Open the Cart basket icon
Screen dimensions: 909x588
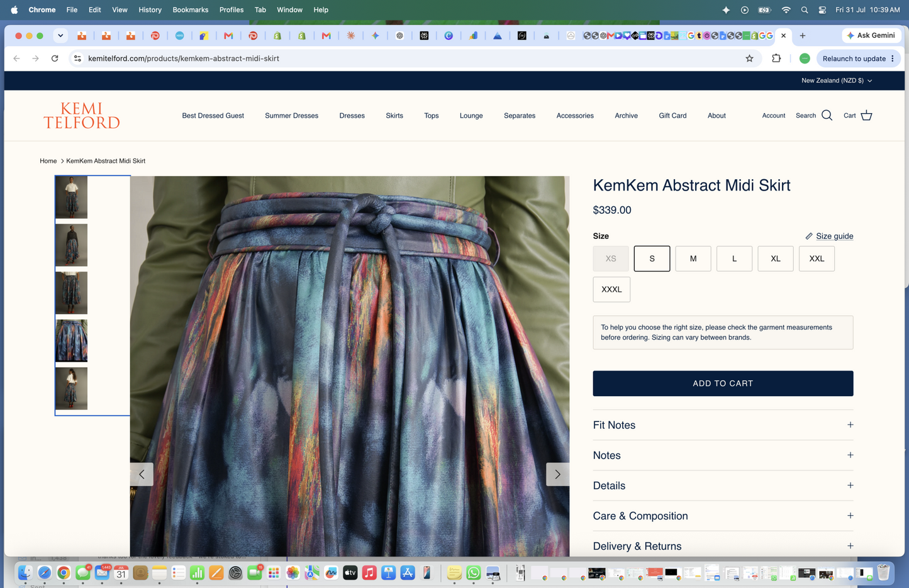click(x=866, y=116)
